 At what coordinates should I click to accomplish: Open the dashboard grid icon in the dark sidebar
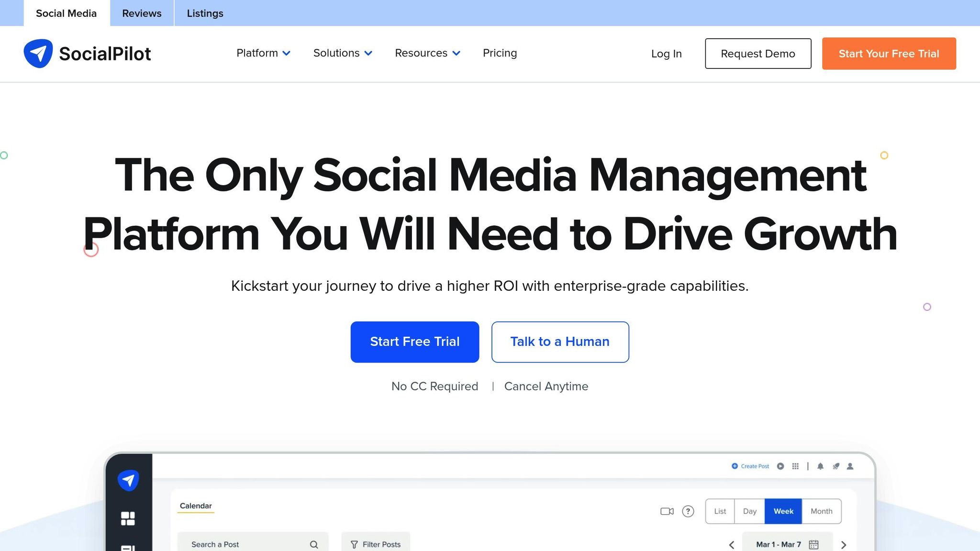pyautogui.click(x=128, y=518)
